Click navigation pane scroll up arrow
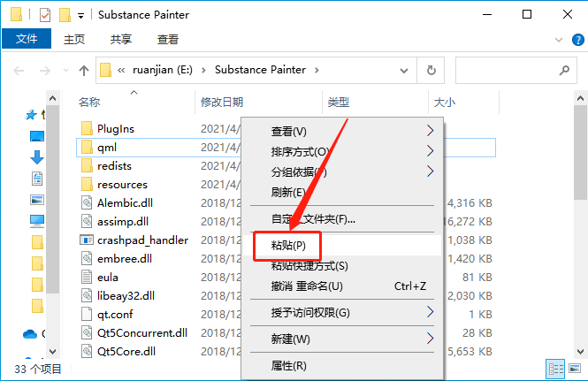Viewport: 588px width, 381px height. (52, 98)
